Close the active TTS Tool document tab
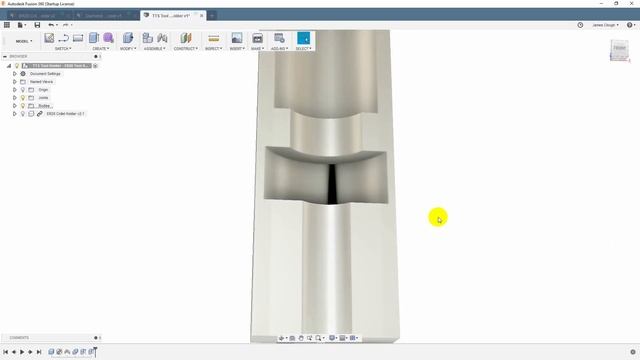The height and width of the screenshot is (360, 640). click(x=202, y=16)
